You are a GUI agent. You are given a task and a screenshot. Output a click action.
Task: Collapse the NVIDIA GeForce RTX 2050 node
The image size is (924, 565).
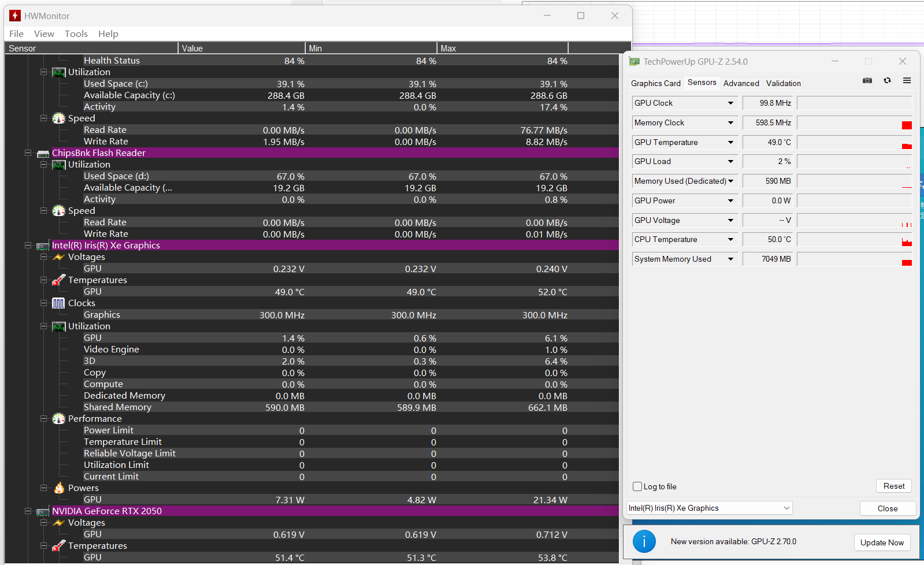click(28, 511)
